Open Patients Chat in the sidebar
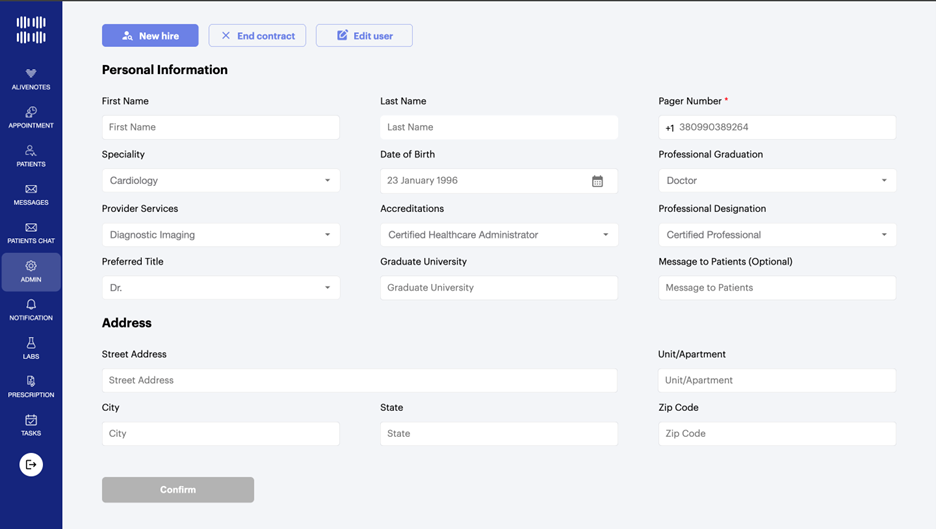Viewport: 936px width, 529px height. 31,229
